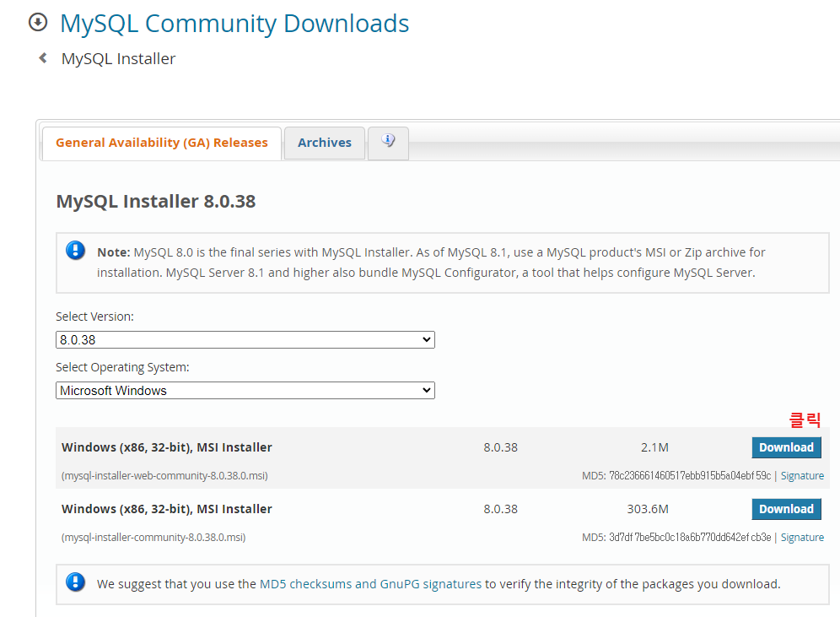Click the Windows MSI Installer title in the 2.1M row

coord(167,447)
